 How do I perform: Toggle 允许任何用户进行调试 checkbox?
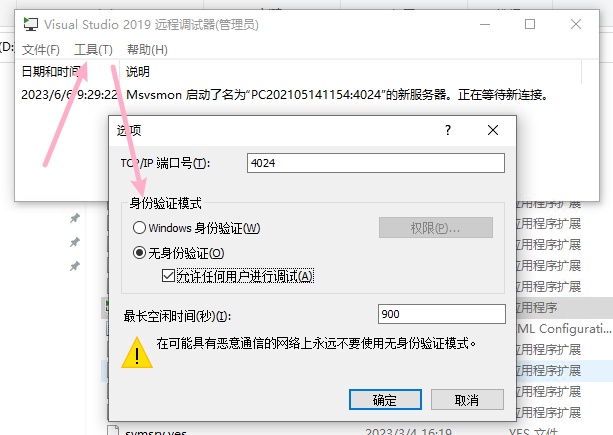pyautogui.click(x=168, y=276)
